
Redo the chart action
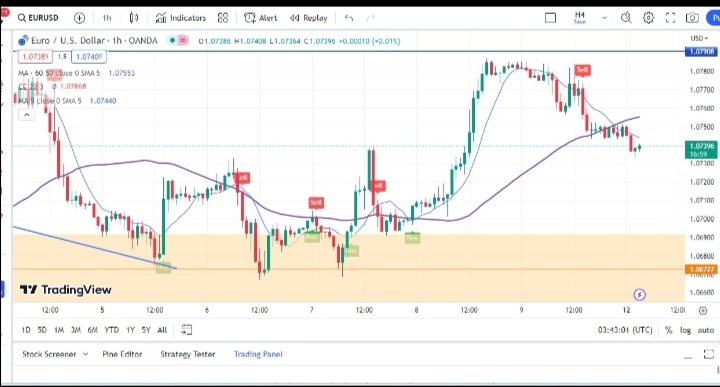pyautogui.click(x=371, y=18)
